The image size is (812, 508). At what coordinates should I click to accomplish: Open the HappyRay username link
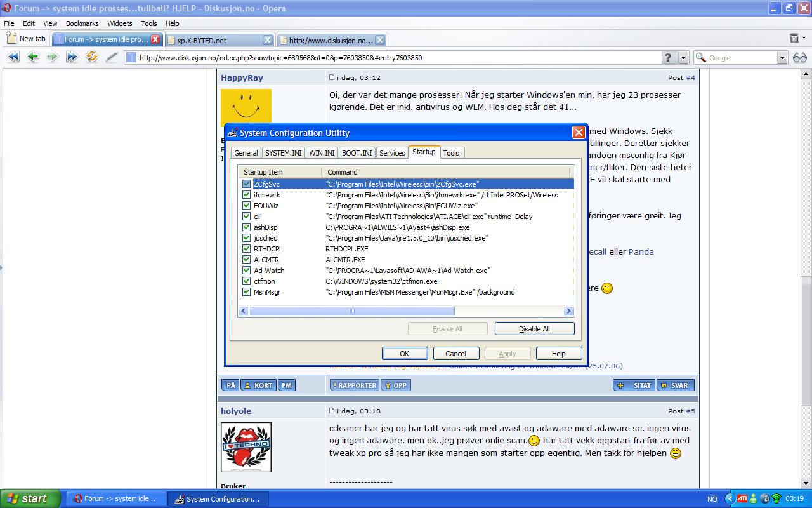pyautogui.click(x=242, y=77)
